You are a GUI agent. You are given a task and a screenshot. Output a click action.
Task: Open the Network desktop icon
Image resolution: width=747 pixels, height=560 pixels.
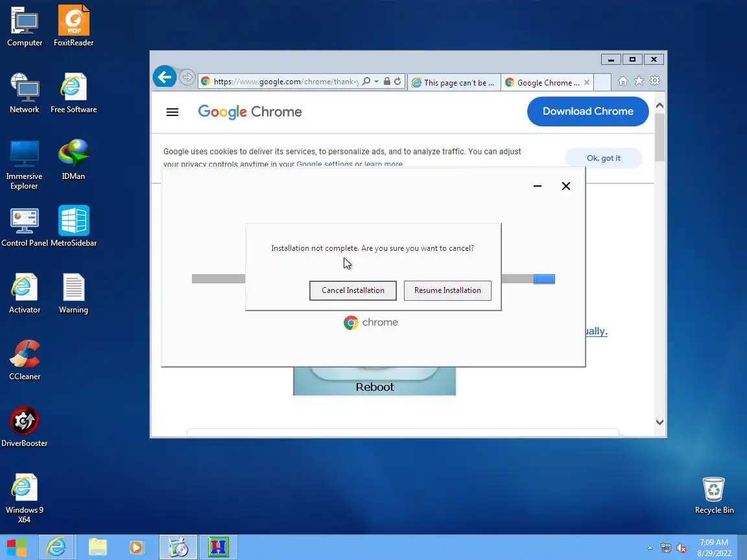(25, 93)
